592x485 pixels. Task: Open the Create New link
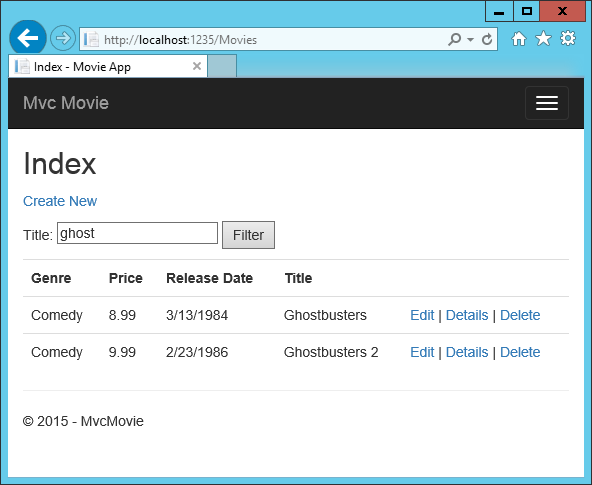pos(60,201)
